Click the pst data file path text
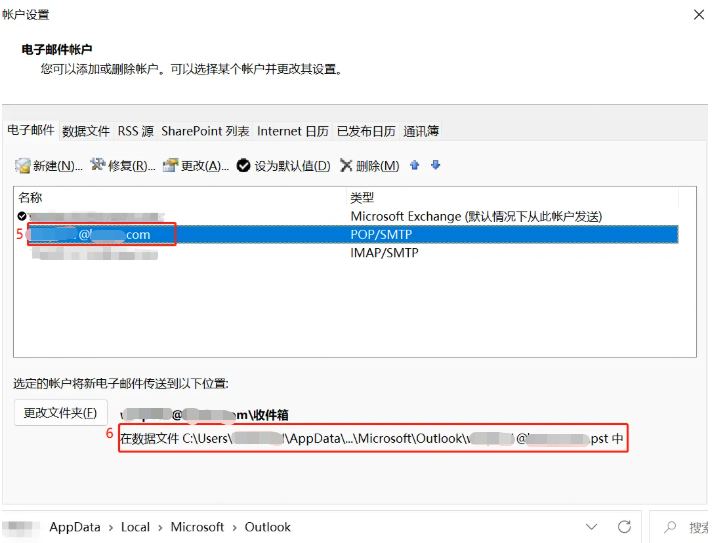This screenshot has height=543, width=718. [372, 439]
